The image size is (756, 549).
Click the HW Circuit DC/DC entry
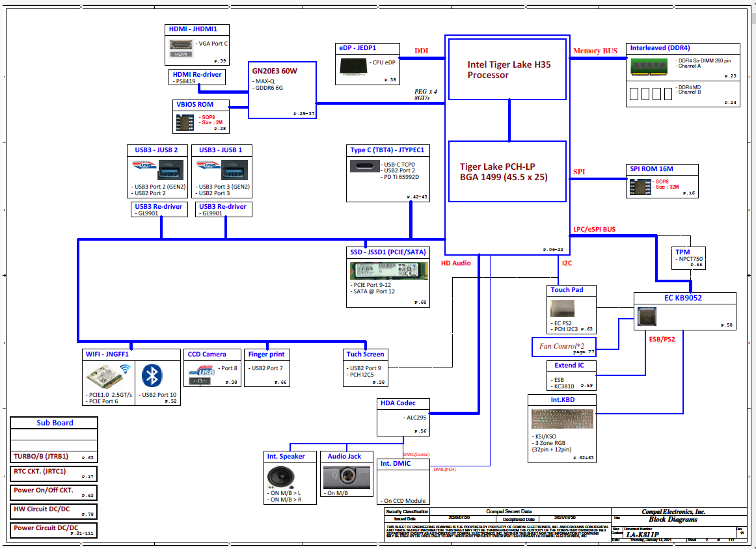click(53, 511)
